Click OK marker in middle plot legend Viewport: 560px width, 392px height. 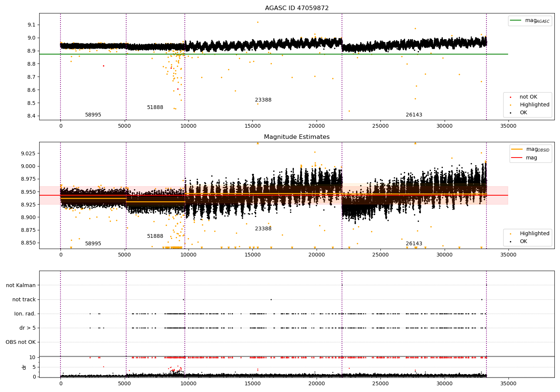[x=510, y=242]
